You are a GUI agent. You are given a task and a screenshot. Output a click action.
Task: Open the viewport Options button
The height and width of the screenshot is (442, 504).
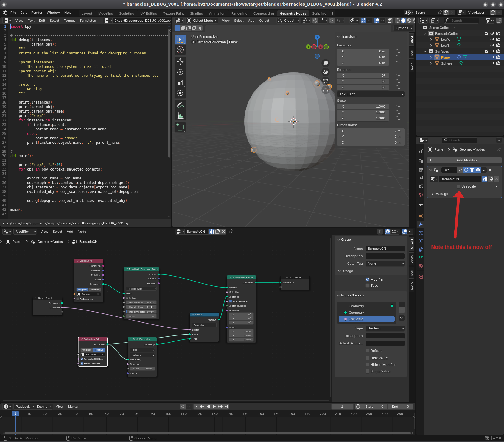(x=404, y=28)
